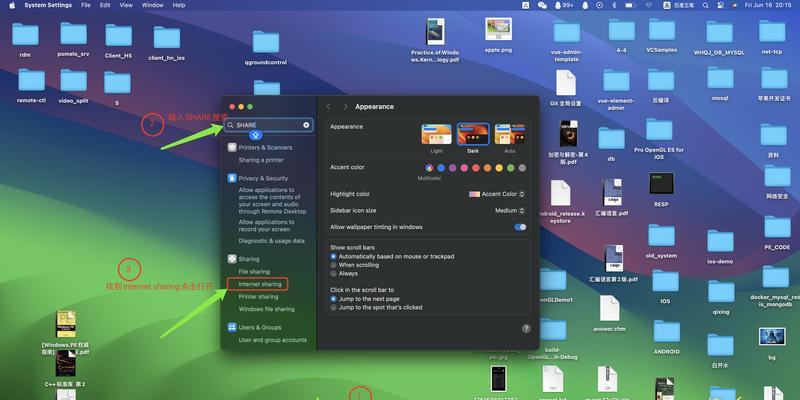Image resolution: width=800 pixels, height=400 pixels.
Task: Open Windows file sharing result
Action: point(266,309)
